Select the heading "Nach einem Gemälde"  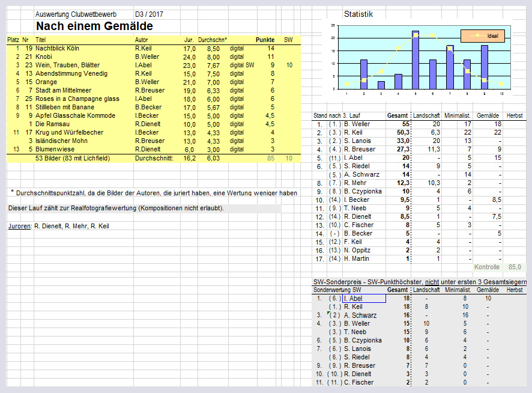(x=94, y=26)
